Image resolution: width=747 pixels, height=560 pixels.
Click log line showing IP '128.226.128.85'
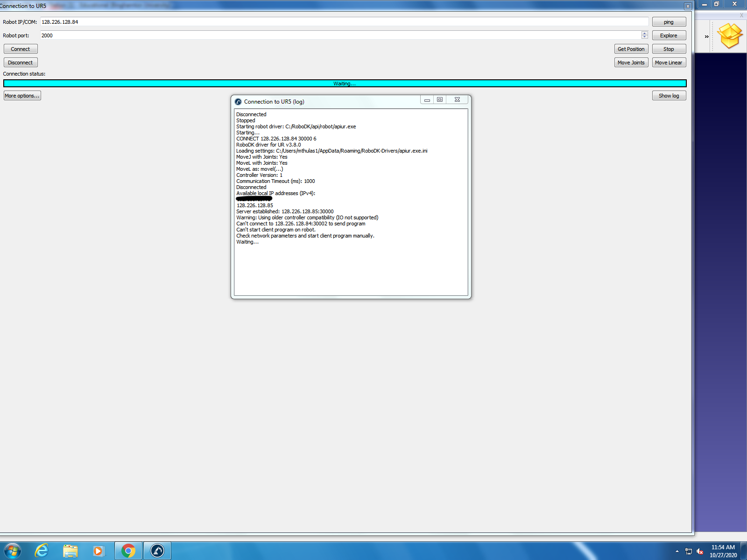tap(255, 205)
